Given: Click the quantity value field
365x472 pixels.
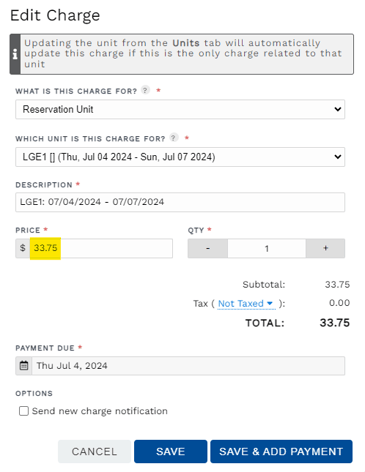Looking at the screenshot, I should tap(267, 248).
